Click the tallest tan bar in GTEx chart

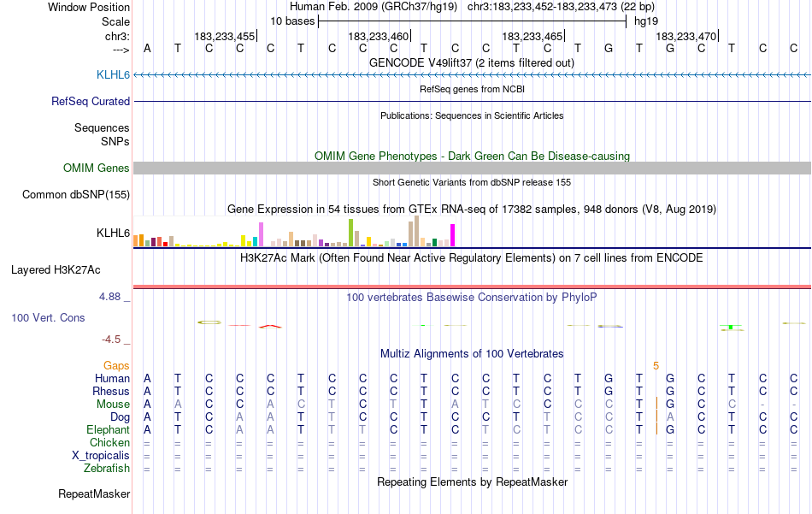point(416,231)
